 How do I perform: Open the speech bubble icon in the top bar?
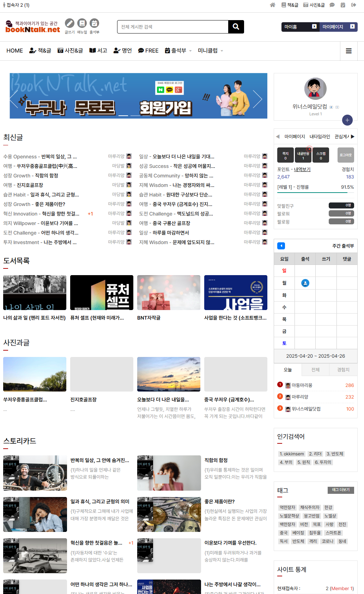point(332,5)
